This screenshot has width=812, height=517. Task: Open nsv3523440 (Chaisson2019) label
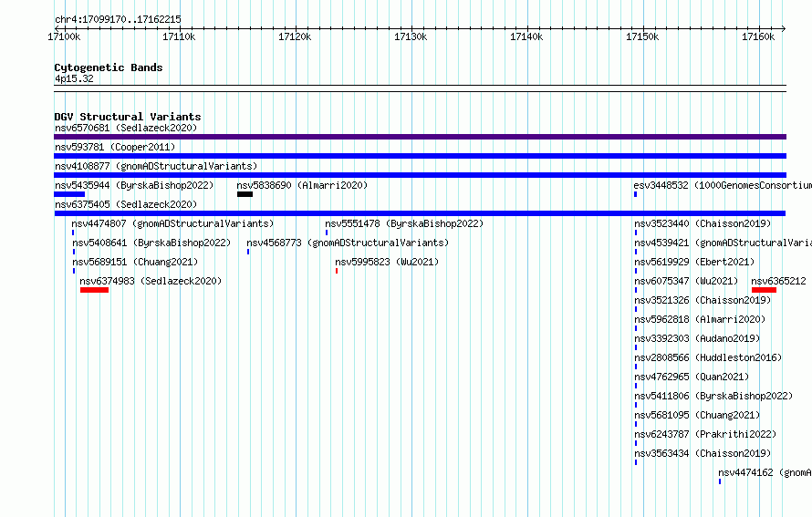coord(703,223)
